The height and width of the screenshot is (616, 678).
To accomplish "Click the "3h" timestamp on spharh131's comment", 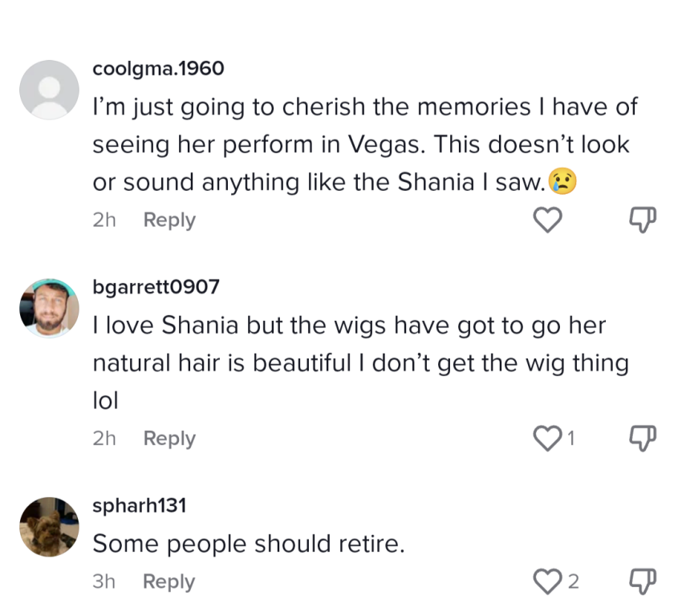I will [x=104, y=582].
